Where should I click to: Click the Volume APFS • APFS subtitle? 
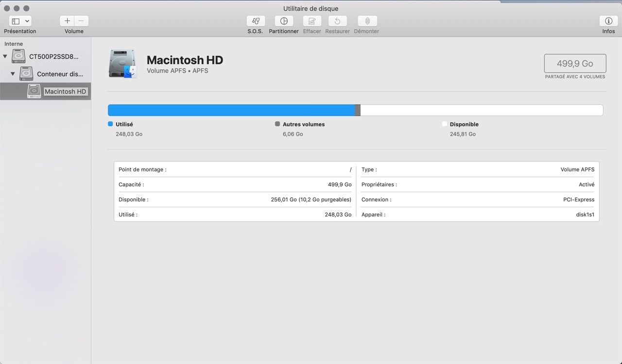pyautogui.click(x=177, y=71)
